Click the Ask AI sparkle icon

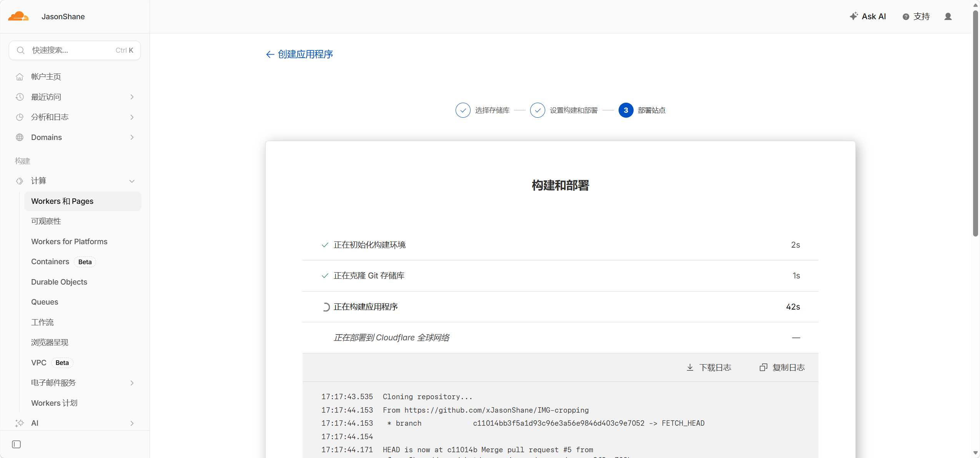(x=854, y=16)
